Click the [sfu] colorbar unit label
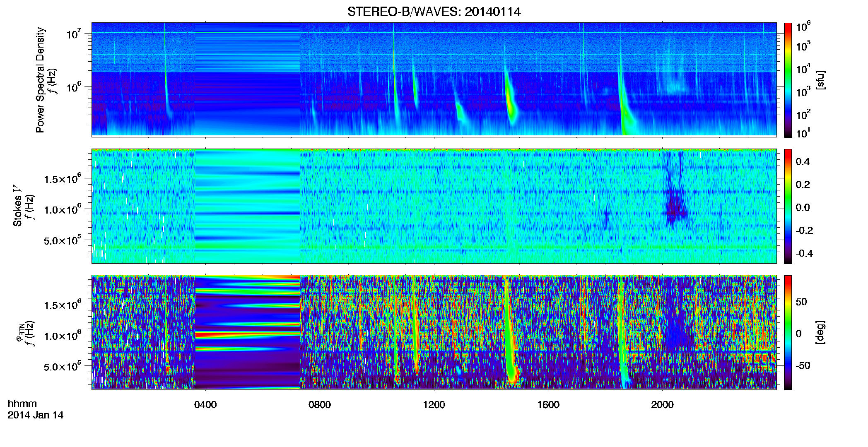The width and height of the screenshot is (868, 447). tap(821, 80)
